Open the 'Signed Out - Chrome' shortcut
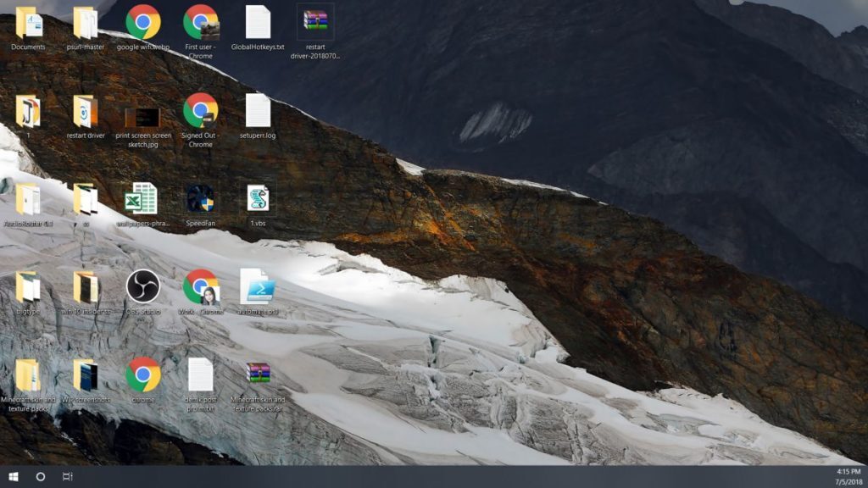This screenshot has height=488, width=868. click(201, 114)
